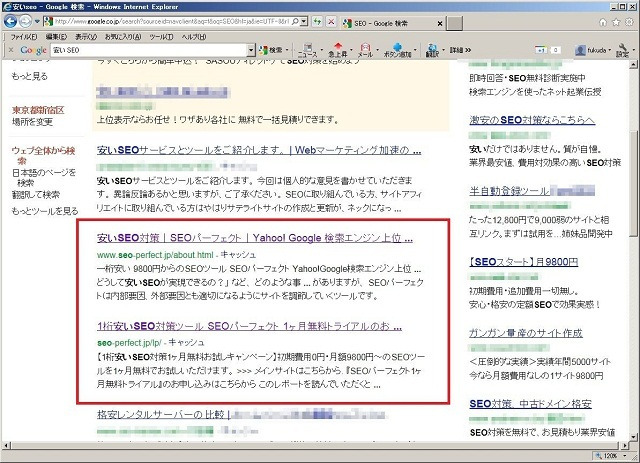
Task: Open toolbar 設定 with the wrench icon
Action: [x=622, y=50]
